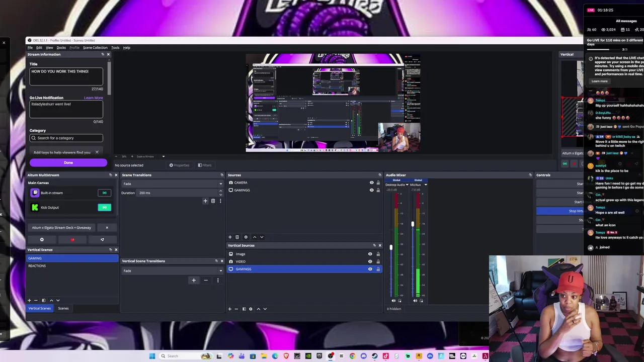The width and height of the screenshot is (644, 362).
Task: Adjust the Desktop Audio volume slider
Action: pos(391,247)
